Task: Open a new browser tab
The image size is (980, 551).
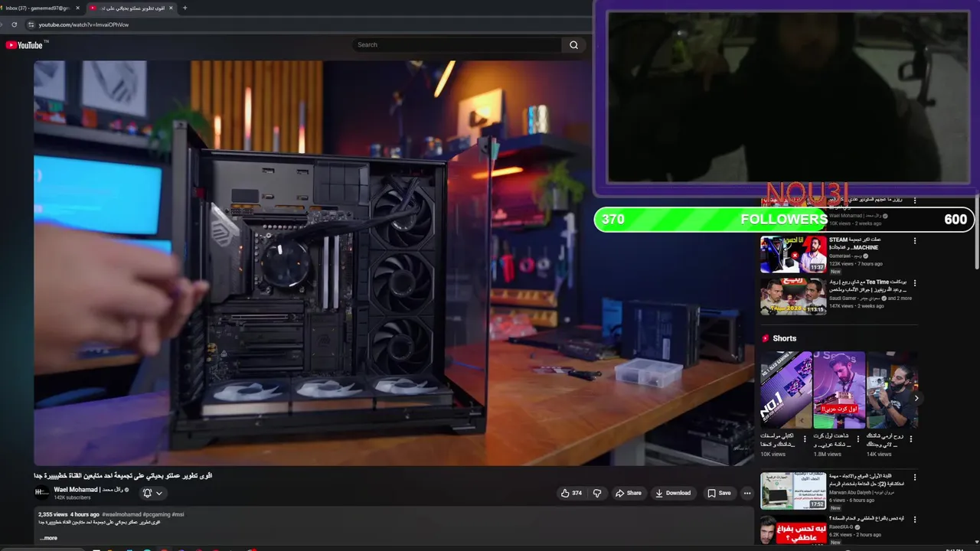Action: (x=185, y=8)
